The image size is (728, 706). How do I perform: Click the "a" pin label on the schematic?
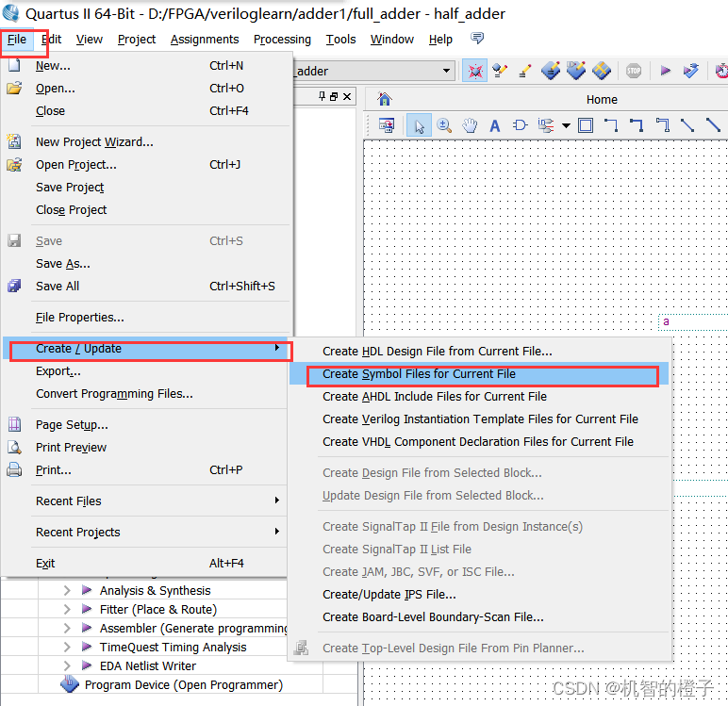click(667, 321)
